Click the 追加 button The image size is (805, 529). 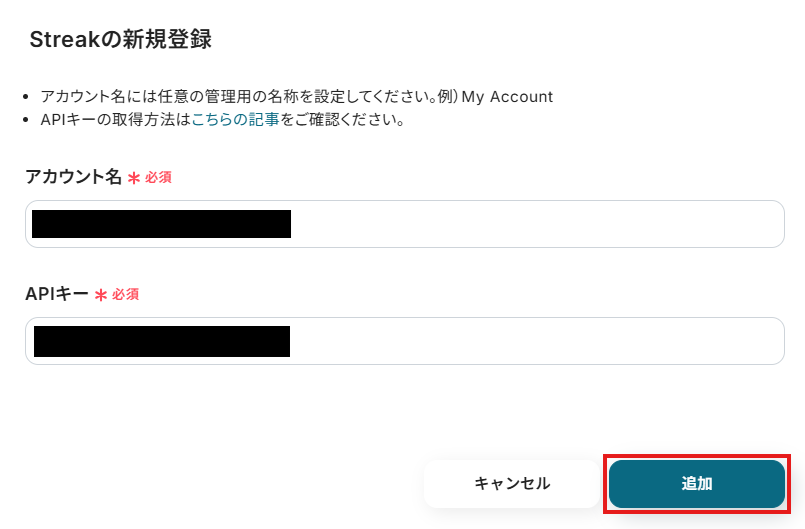pos(696,484)
